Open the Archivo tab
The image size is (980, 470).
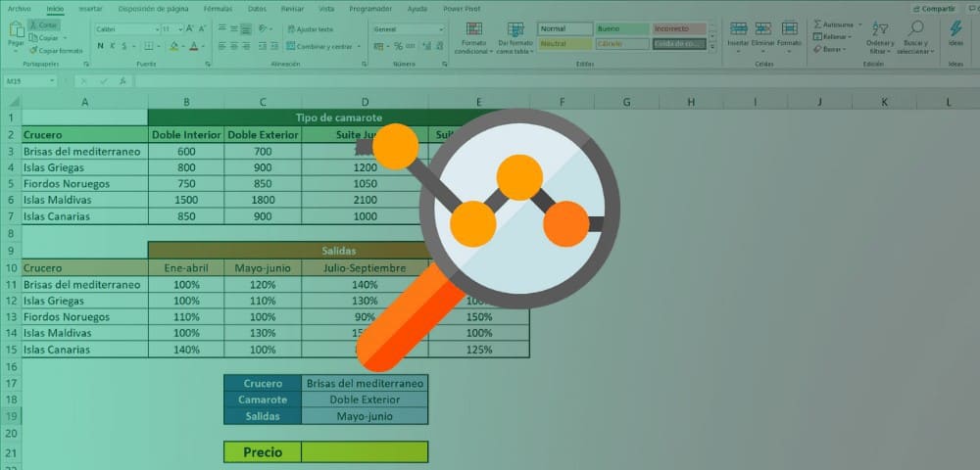pos(19,9)
